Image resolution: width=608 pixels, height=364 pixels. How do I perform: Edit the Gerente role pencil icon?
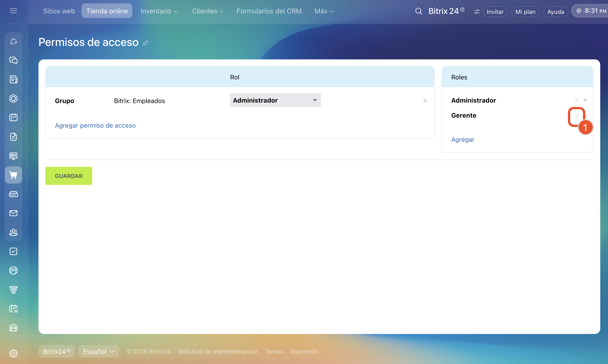point(577,116)
